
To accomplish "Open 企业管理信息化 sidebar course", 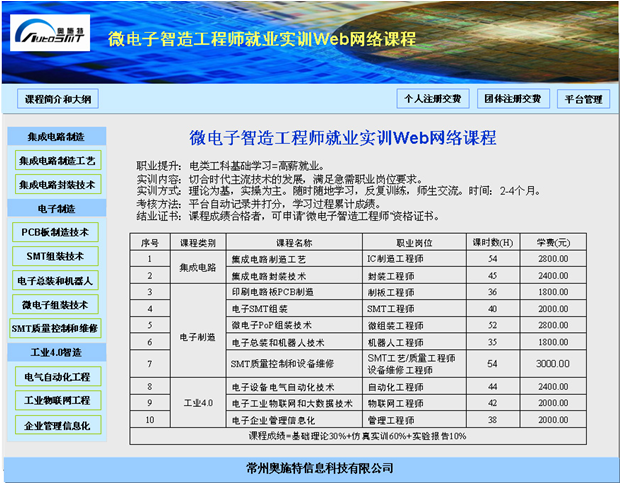I will [56, 425].
